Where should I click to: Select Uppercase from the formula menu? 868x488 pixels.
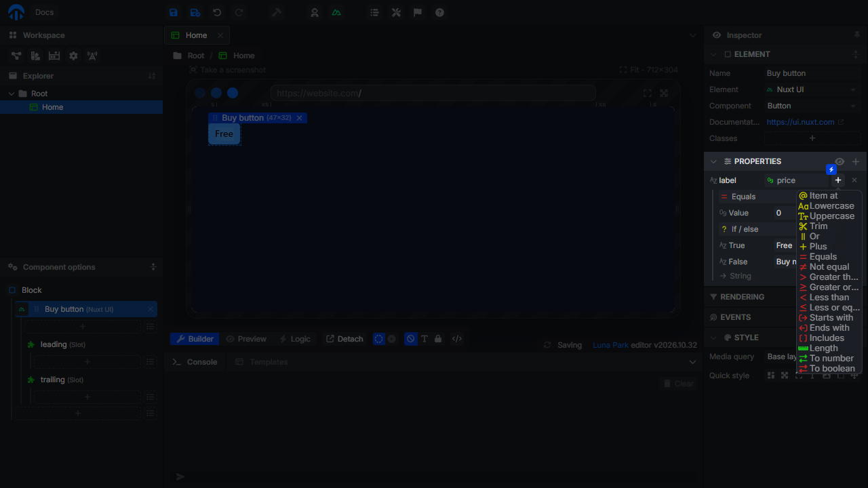coord(829,216)
